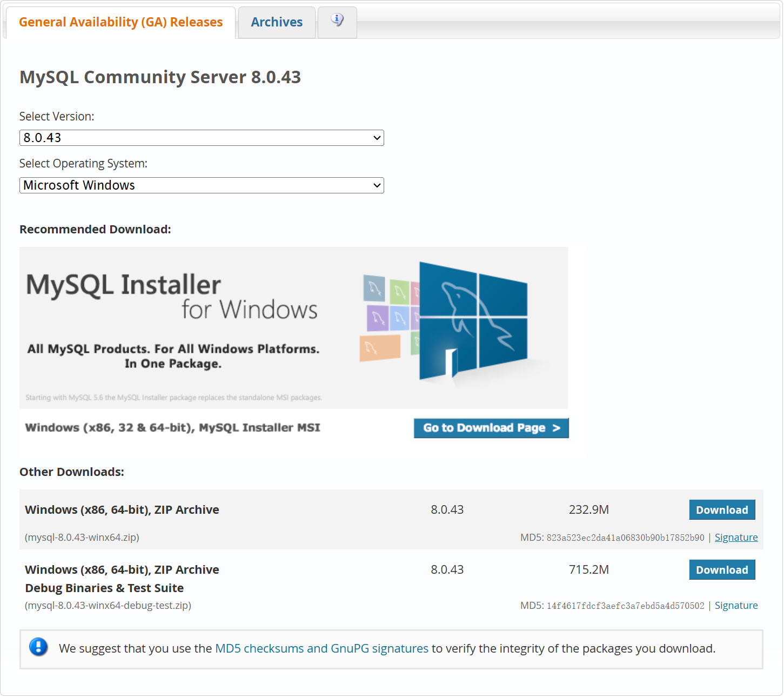Switch to General Availability (GA) Releases tab
This screenshot has height=698, width=784.
point(120,22)
